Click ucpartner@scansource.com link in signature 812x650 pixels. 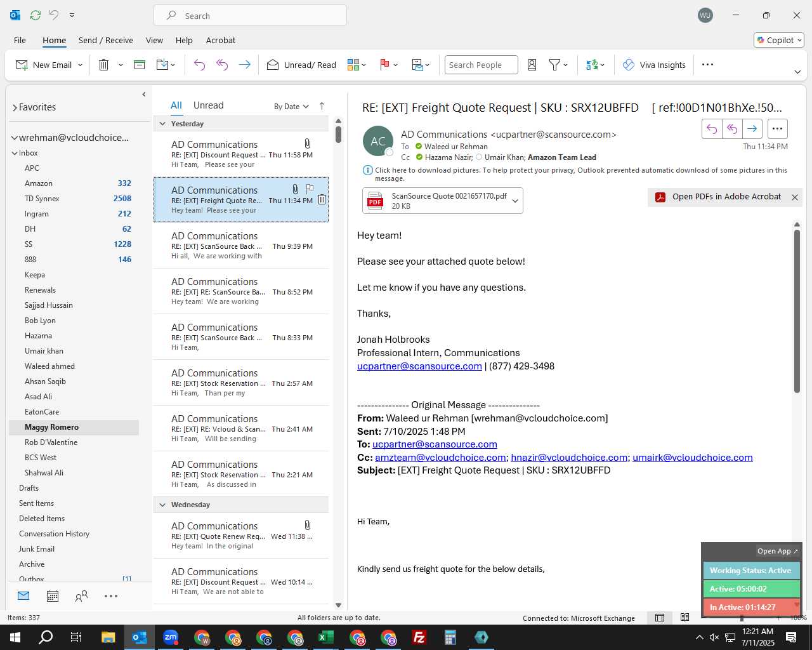[419, 366]
